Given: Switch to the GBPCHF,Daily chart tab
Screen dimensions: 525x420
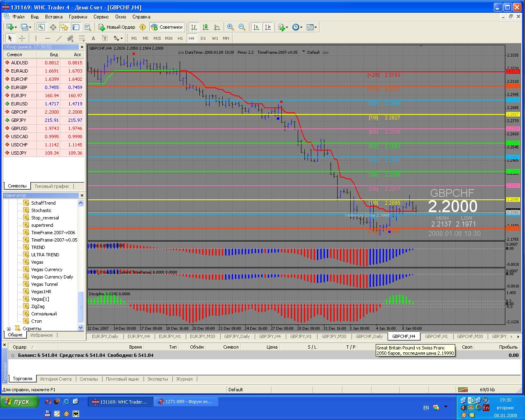Looking at the screenshot, I should pos(369,336).
